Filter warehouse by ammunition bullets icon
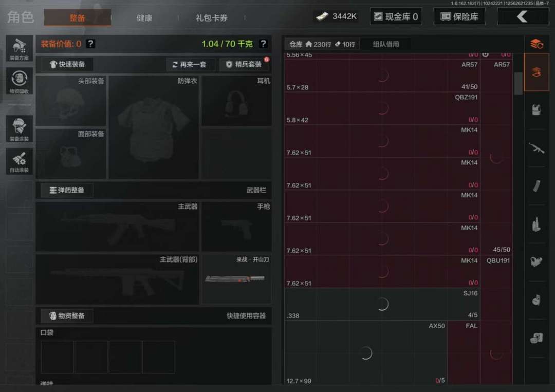This screenshot has width=555, height=392. click(x=536, y=225)
